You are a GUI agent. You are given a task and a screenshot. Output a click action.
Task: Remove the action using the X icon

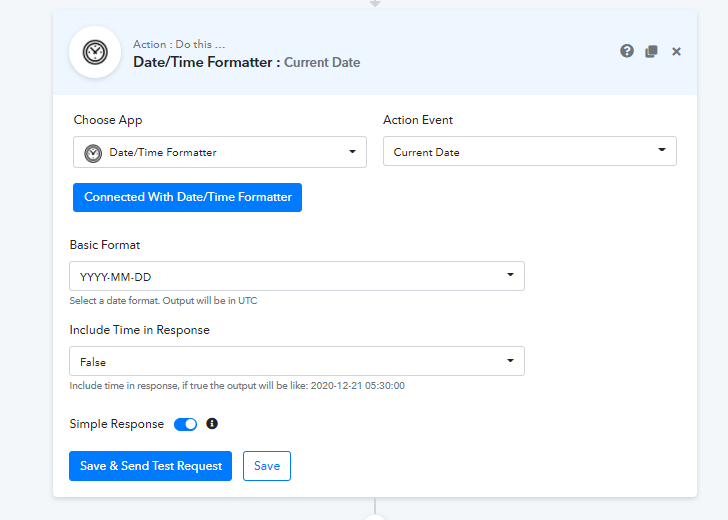(676, 51)
